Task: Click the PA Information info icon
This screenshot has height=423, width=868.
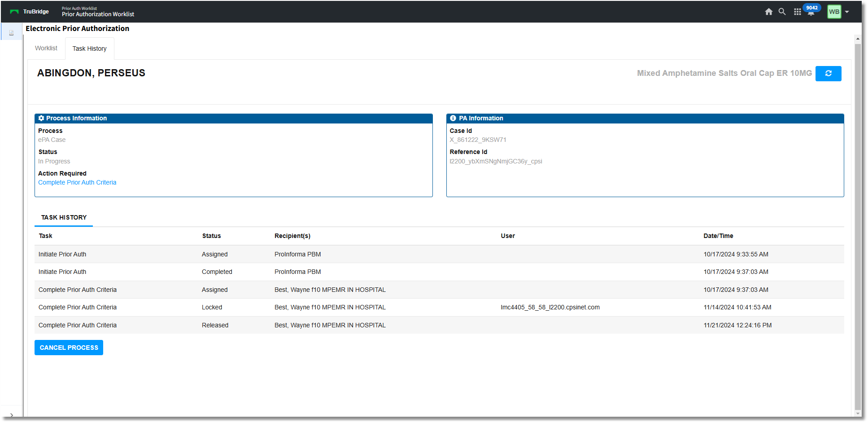Action: (453, 118)
